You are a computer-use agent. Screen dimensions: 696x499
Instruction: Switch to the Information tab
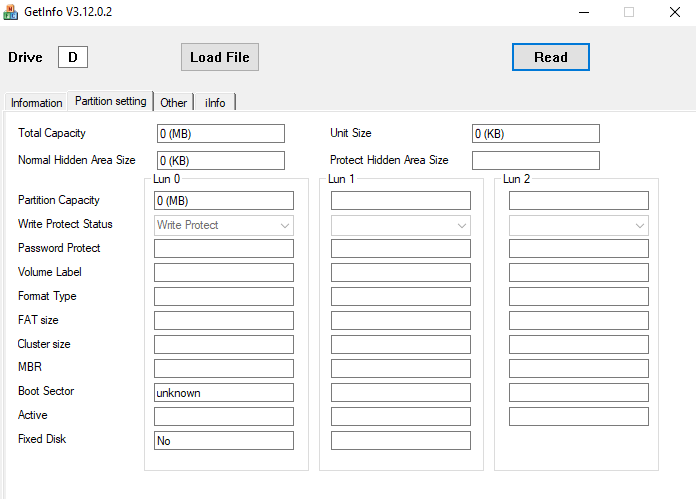[x=36, y=103]
